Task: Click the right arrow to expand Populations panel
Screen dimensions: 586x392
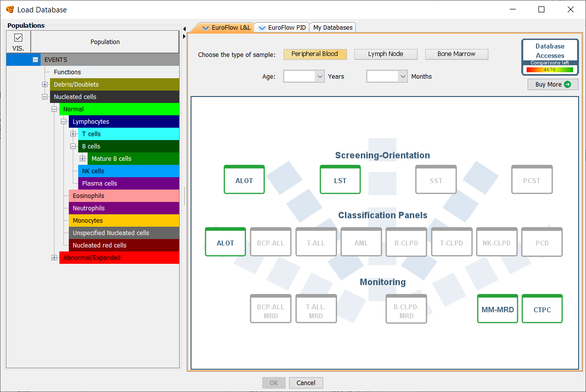Action: pyautogui.click(x=184, y=36)
